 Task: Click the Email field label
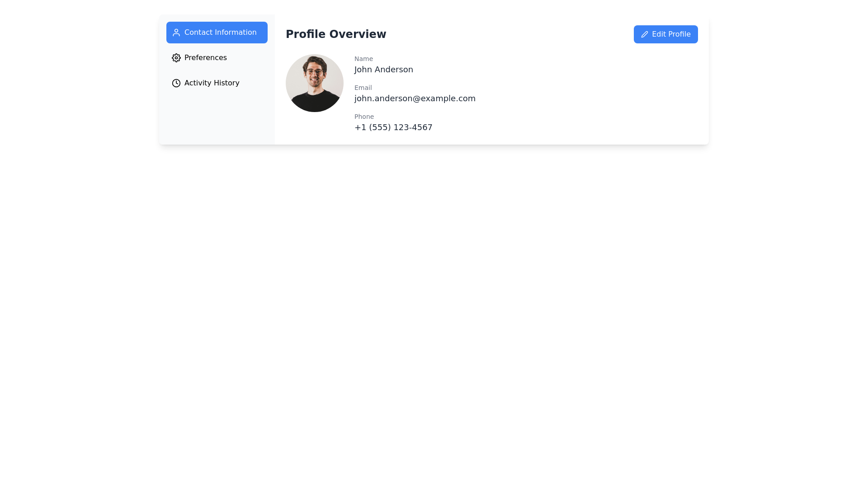(363, 88)
